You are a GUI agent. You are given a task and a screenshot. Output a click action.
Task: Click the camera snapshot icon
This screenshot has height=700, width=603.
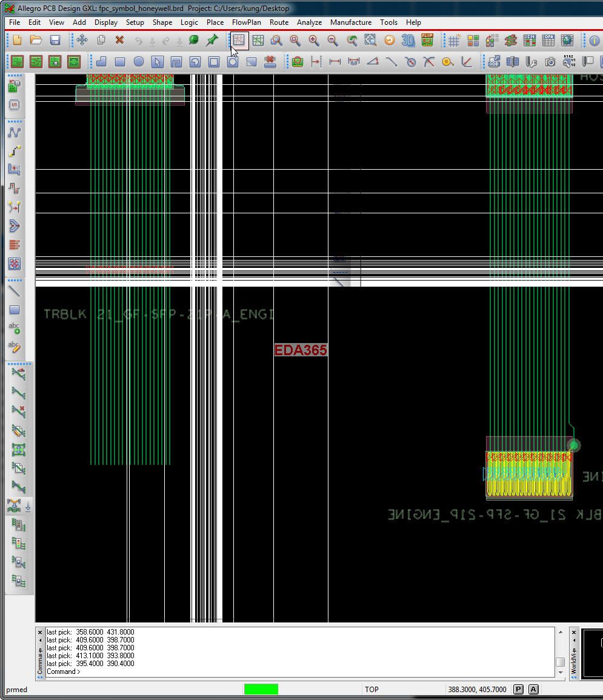click(x=550, y=62)
